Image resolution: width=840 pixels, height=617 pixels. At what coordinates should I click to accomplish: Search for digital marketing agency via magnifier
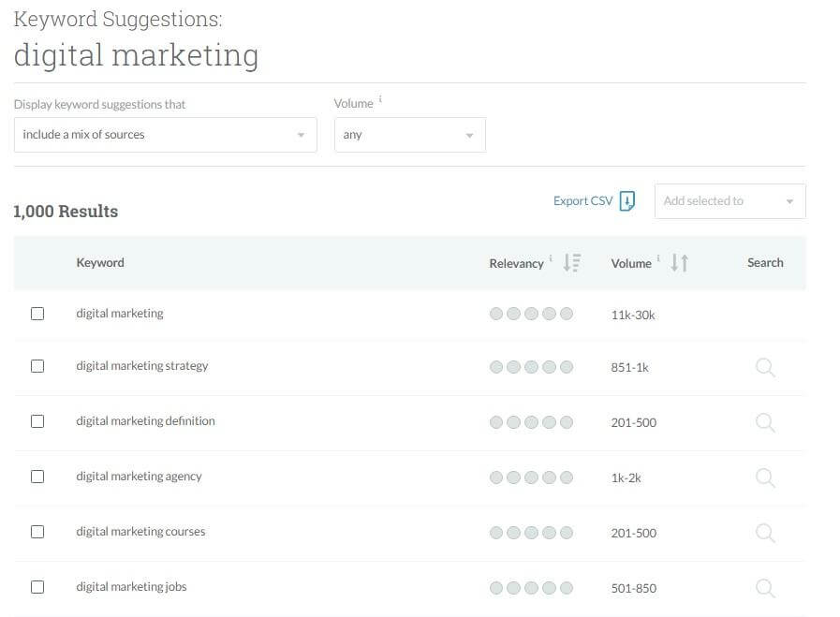point(765,477)
